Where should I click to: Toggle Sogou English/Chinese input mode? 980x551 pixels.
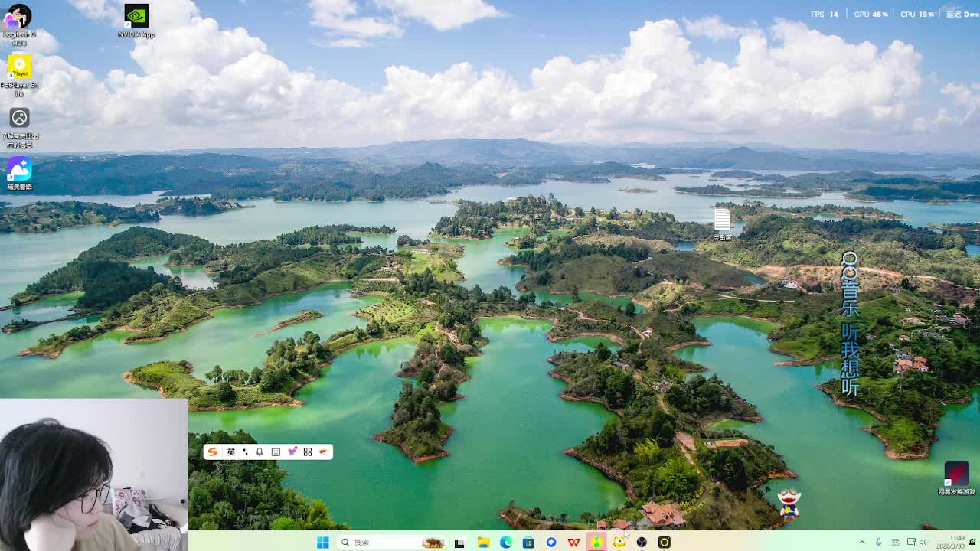[x=230, y=452]
